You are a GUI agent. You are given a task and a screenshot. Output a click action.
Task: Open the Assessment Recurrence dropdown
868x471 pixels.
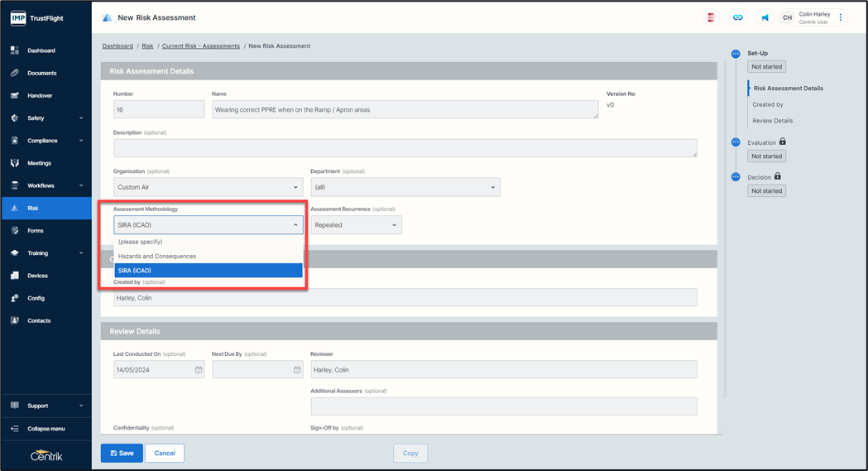(356, 225)
